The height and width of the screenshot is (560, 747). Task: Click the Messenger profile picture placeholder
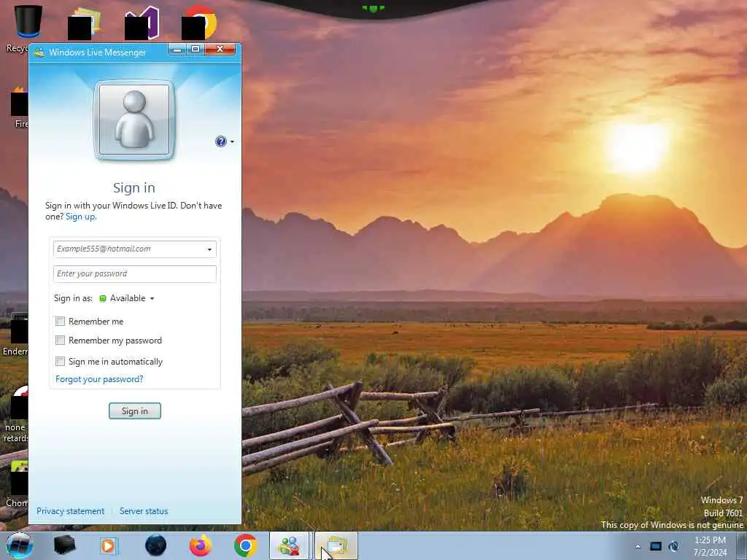point(134,120)
